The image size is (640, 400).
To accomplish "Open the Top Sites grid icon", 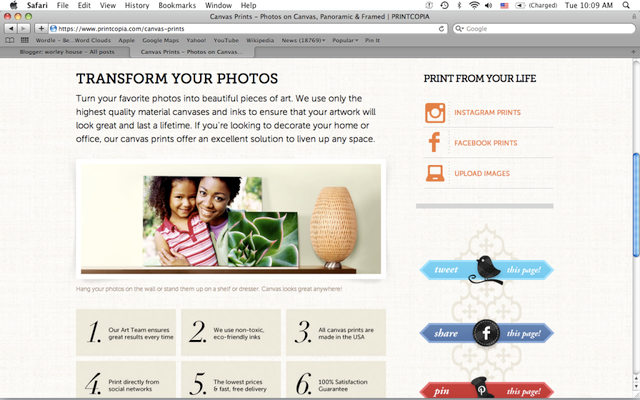I will coord(24,40).
